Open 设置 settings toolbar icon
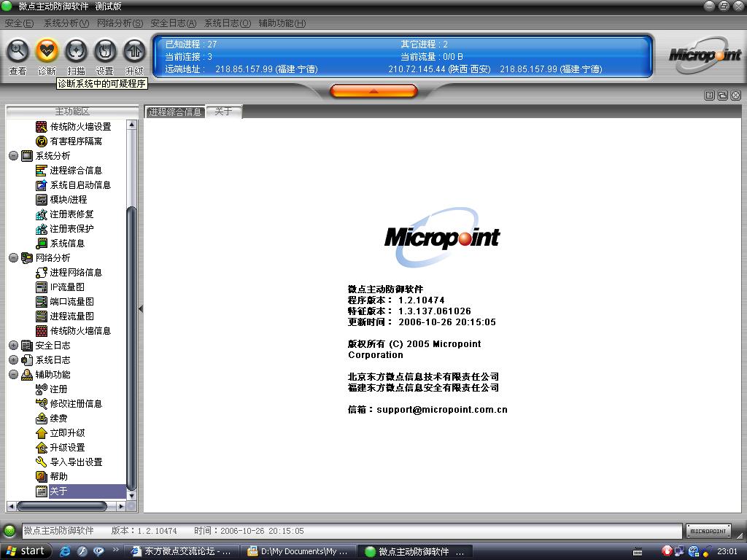 point(105,51)
